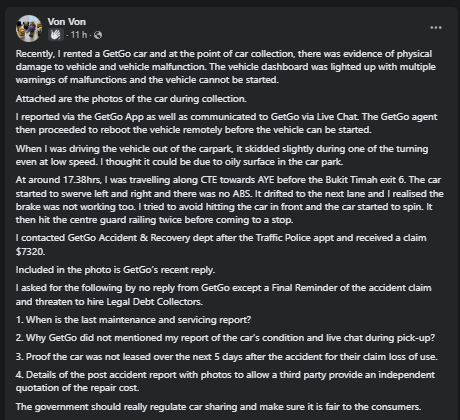Click question 4 about independent quotation

click(225, 381)
